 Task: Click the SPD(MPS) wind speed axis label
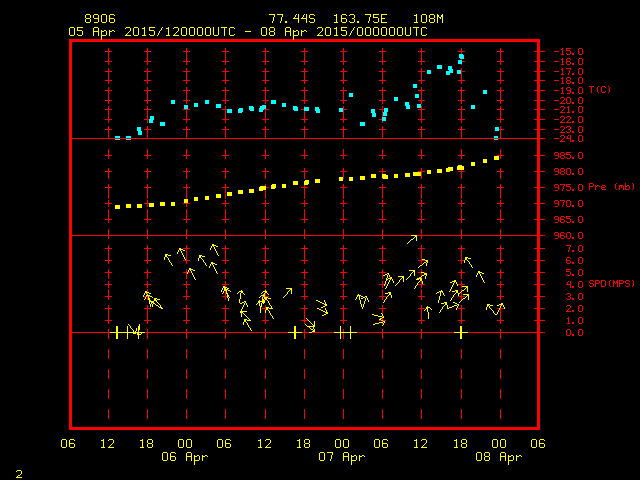[611, 283]
